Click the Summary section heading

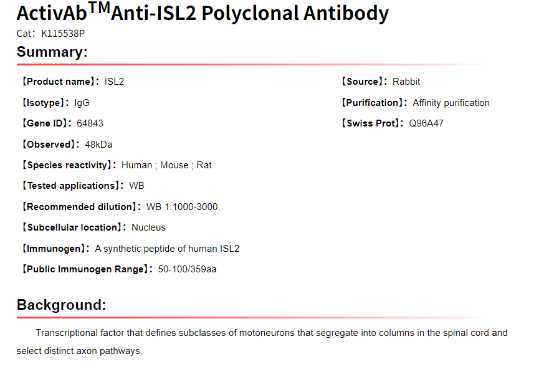coord(52,52)
